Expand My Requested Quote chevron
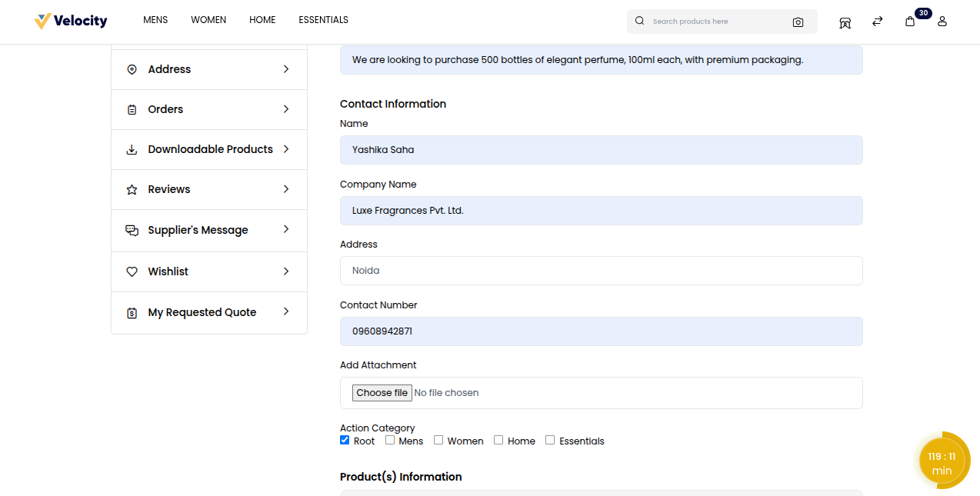 (286, 312)
